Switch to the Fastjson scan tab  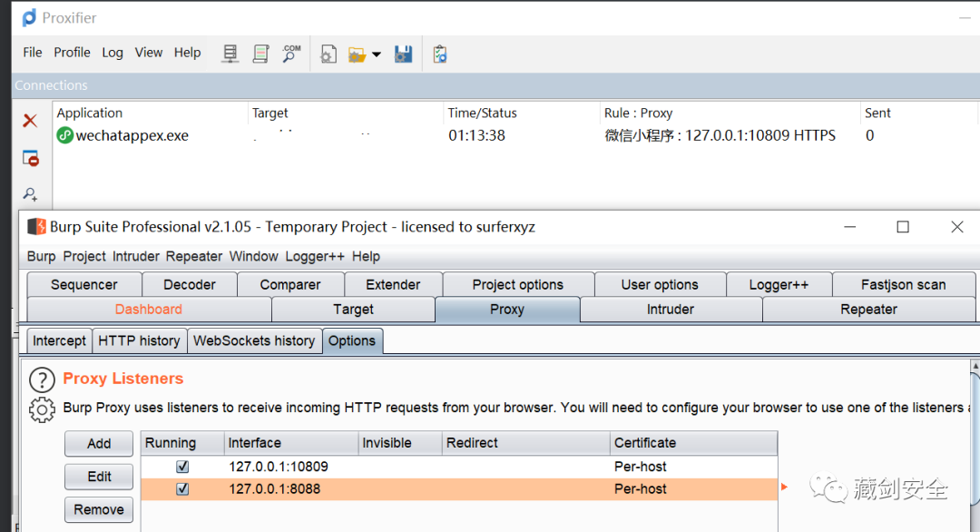click(x=904, y=284)
